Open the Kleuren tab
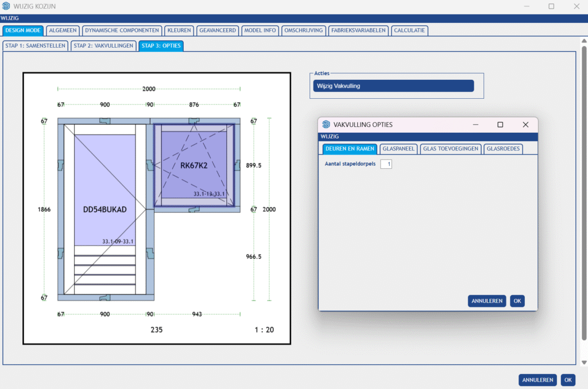The image size is (588, 389). click(179, 30)
